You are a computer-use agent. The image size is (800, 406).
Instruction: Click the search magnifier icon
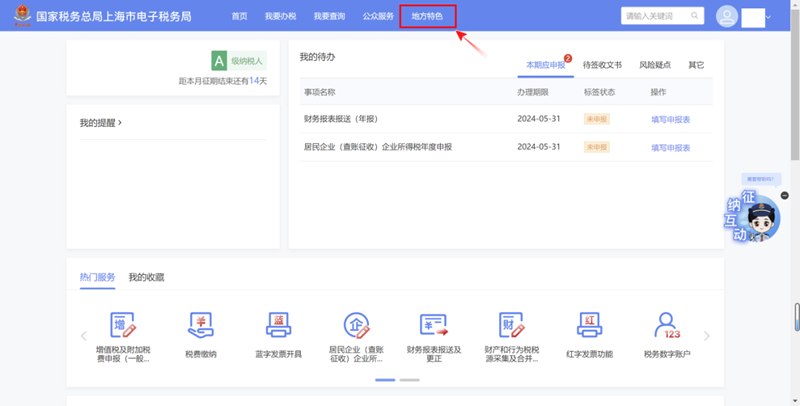click(695, 16)
